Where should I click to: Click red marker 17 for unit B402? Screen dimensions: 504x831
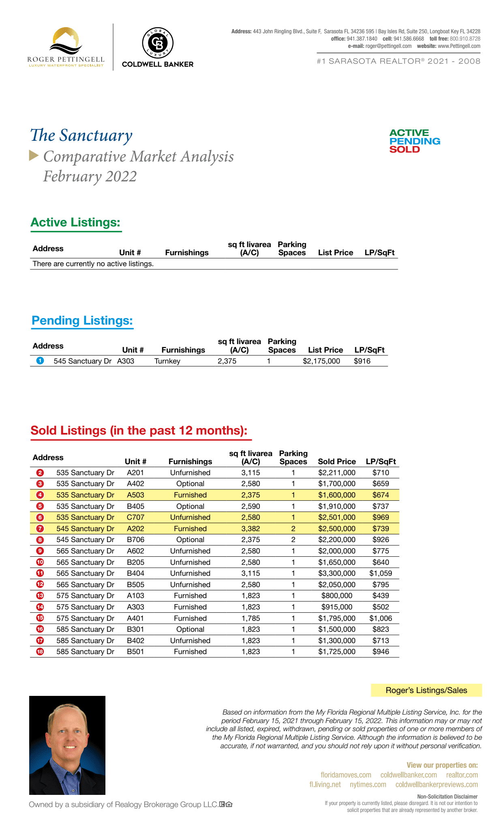click(x=40, y=640)
